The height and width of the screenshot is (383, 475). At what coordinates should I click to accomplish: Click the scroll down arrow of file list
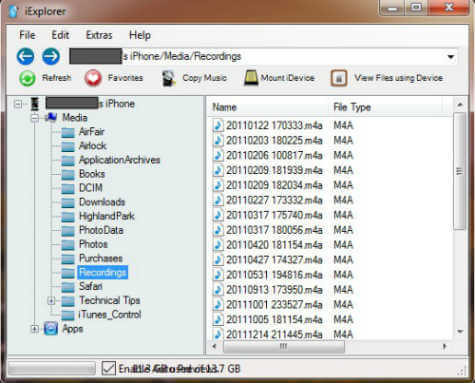[x=460, y=331]
